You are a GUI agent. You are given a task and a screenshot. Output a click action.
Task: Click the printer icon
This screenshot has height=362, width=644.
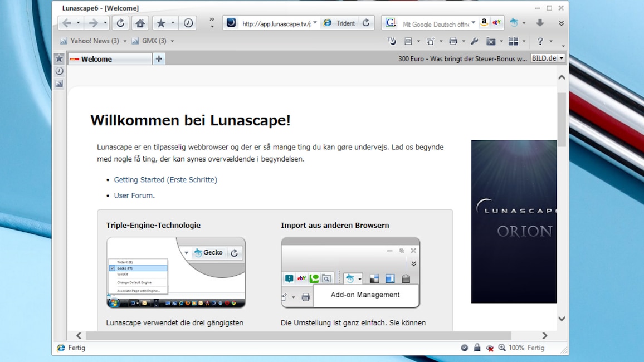click(x=453, y=41)
